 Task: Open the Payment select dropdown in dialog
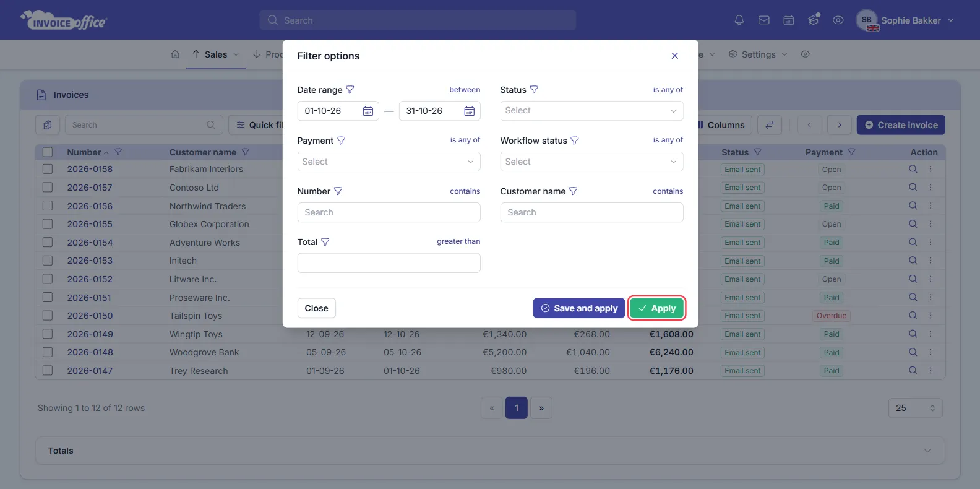[389, 162]
